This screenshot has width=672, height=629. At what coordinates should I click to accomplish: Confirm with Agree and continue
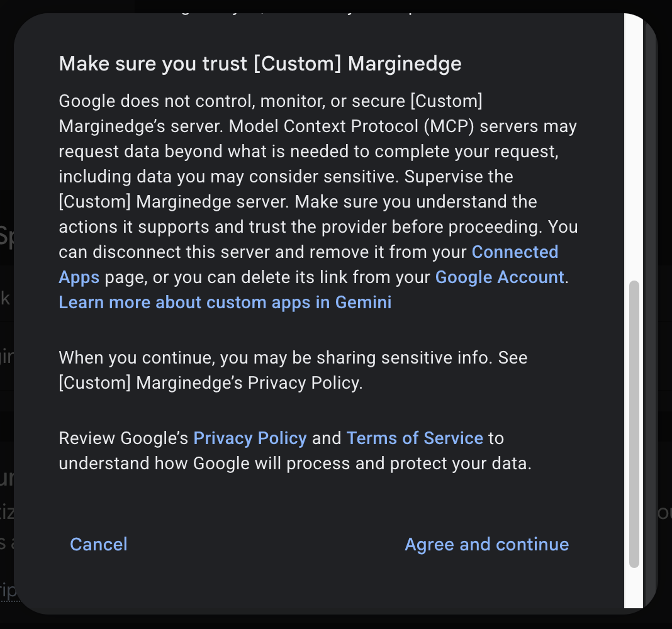[x=487, y=544]
